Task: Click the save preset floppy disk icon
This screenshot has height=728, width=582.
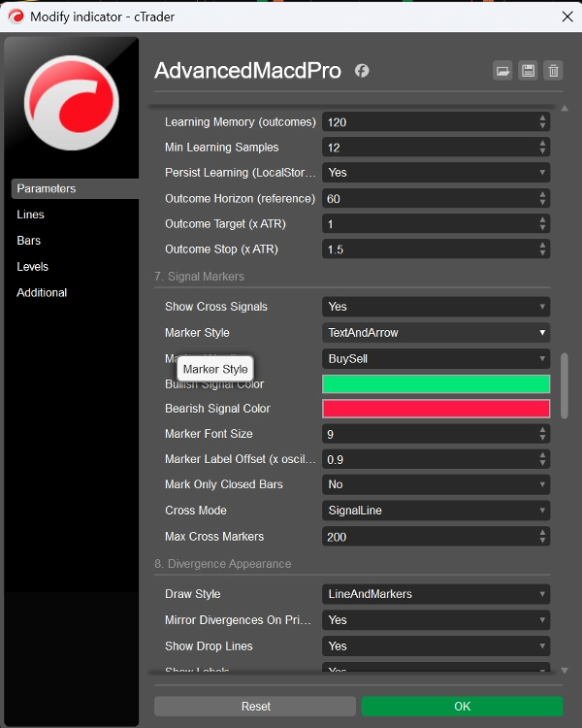Action: click(528, 71)
